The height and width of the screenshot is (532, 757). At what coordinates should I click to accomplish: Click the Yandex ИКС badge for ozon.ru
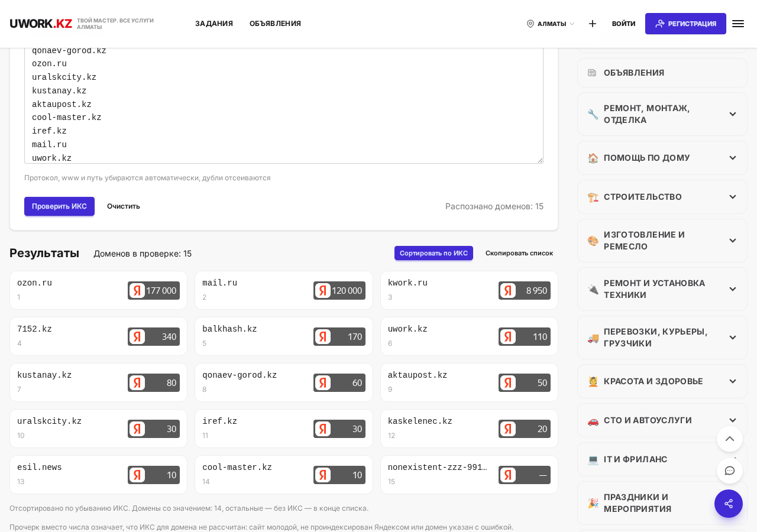(154, 290)
